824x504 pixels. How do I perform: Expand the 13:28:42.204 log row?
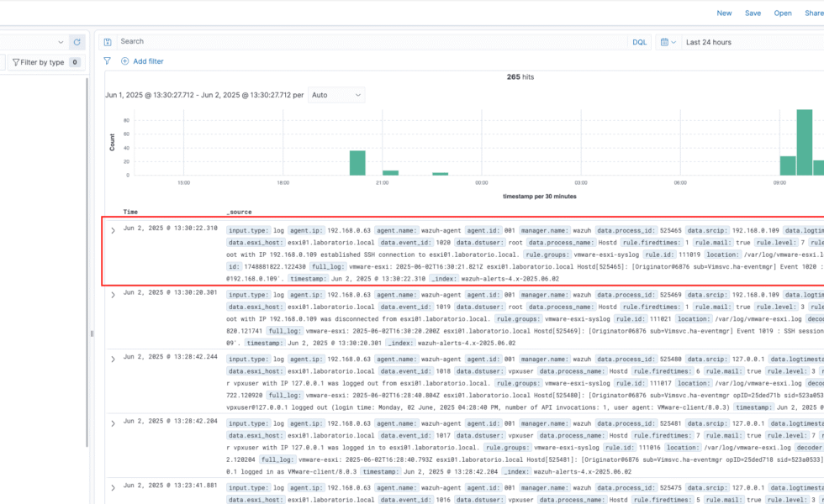(x=113, y=423)
